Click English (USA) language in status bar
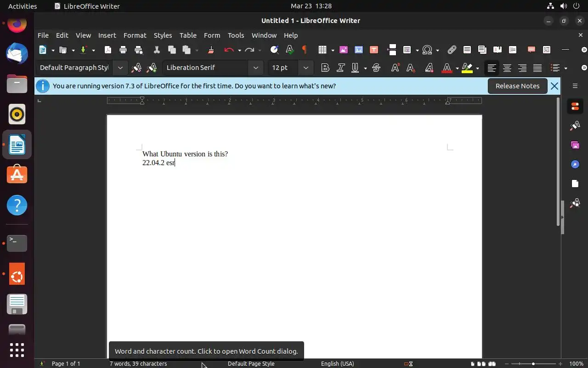This screenshot has width=588, height=368. click(x=338, y=363)
